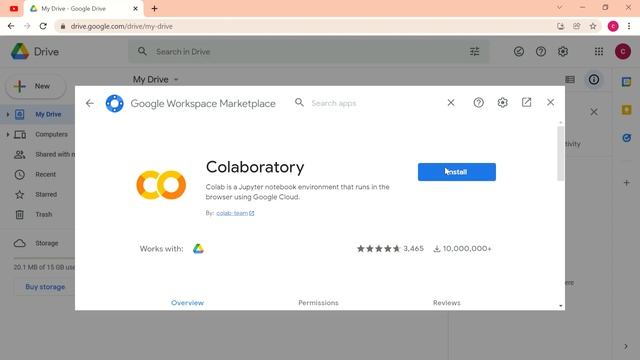Go back in browser
Screen dimensions: 640x360
pos(11,26)
